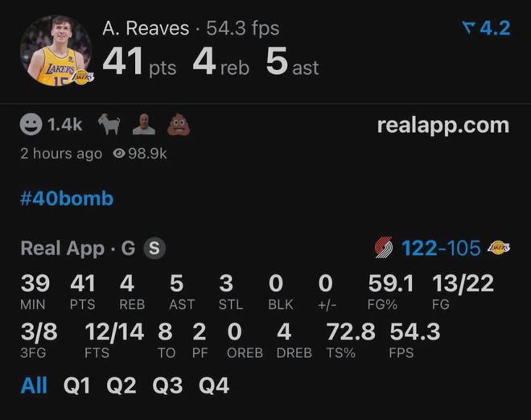Image resolution: width=531 pixels, height=420 pixels.
Task: Tap the goat emoji reaction
Action: pos(109,125)
